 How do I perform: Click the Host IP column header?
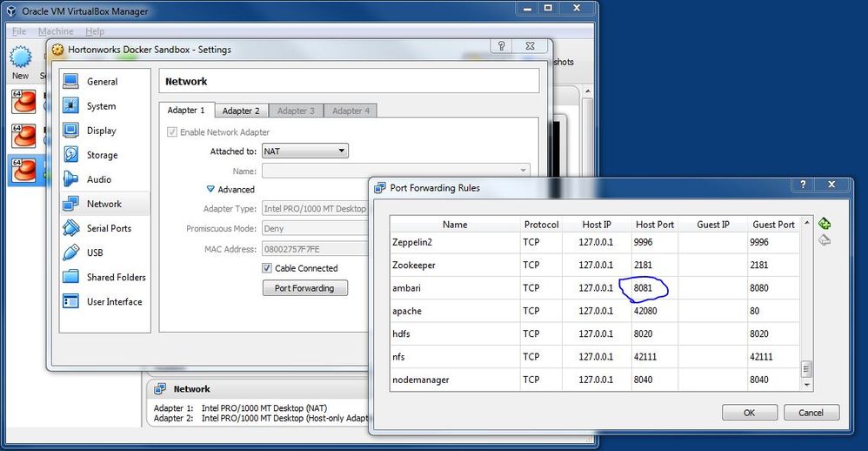coord(597,225)
